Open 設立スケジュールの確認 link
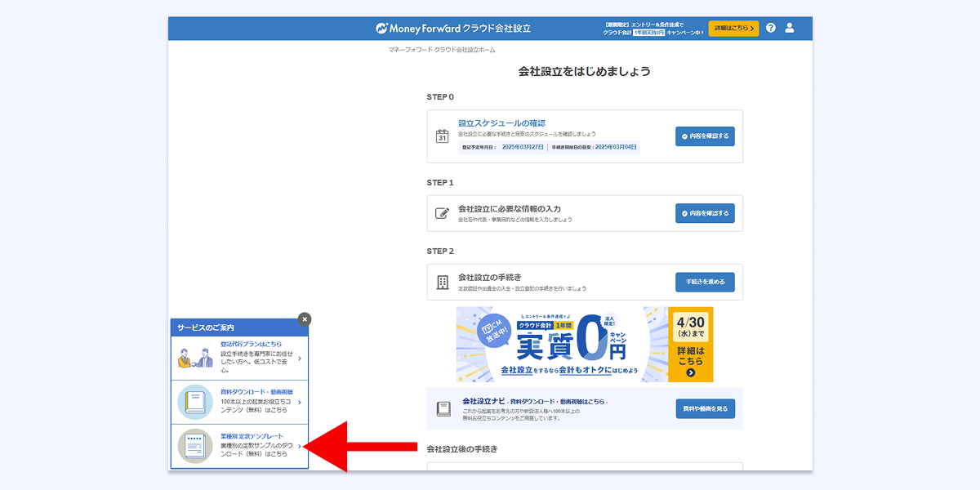This screenshot has width=980, height=490. [501, 123]
